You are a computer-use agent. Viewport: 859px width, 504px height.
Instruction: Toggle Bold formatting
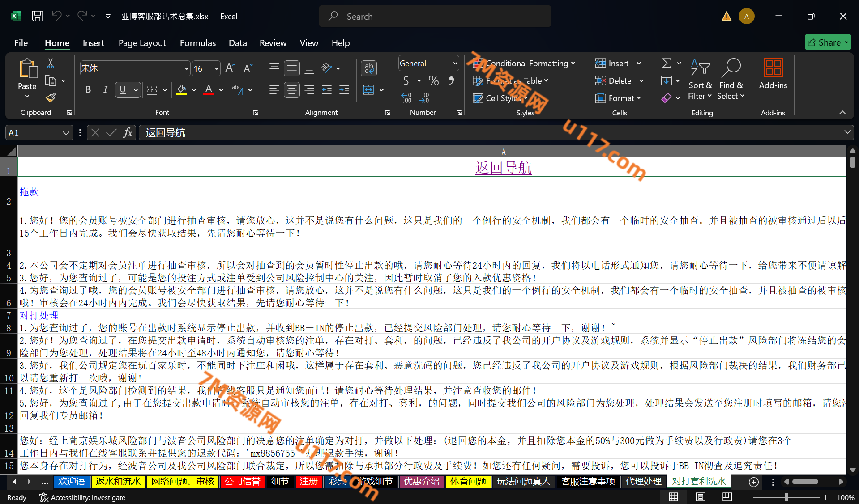click(88, 90)
